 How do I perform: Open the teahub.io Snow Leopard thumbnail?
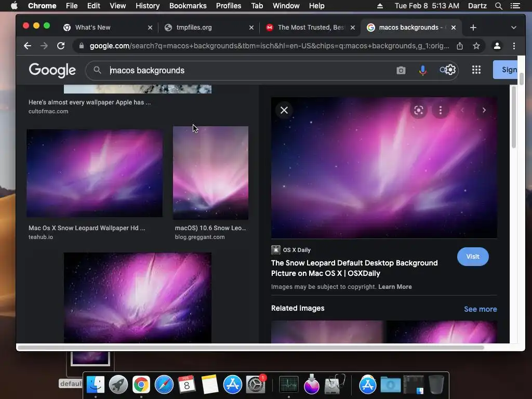point(95,173)
